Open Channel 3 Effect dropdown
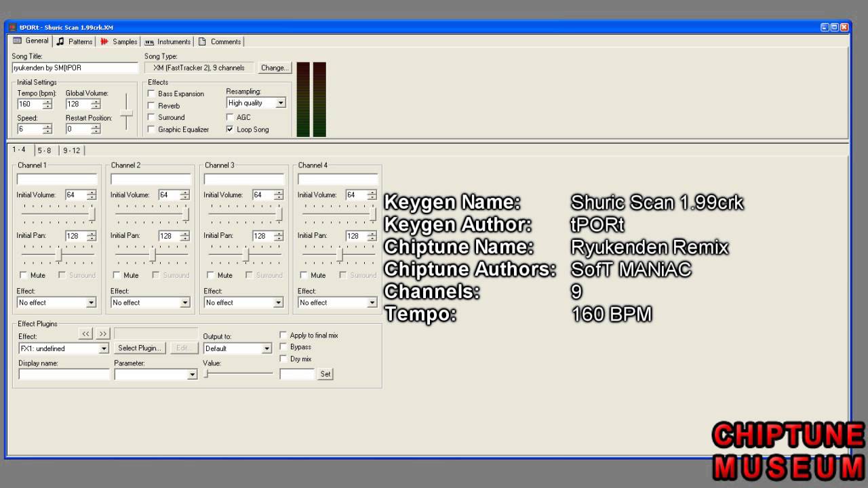Viewport: 868px width, 488px height. pos(278,303)
